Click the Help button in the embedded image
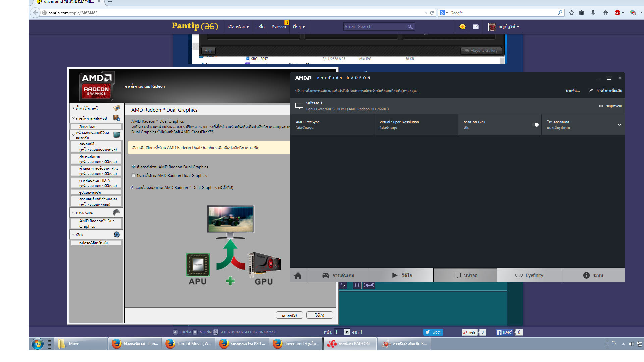The width and height of the screenshot is (644, 362). click(208, 51)
